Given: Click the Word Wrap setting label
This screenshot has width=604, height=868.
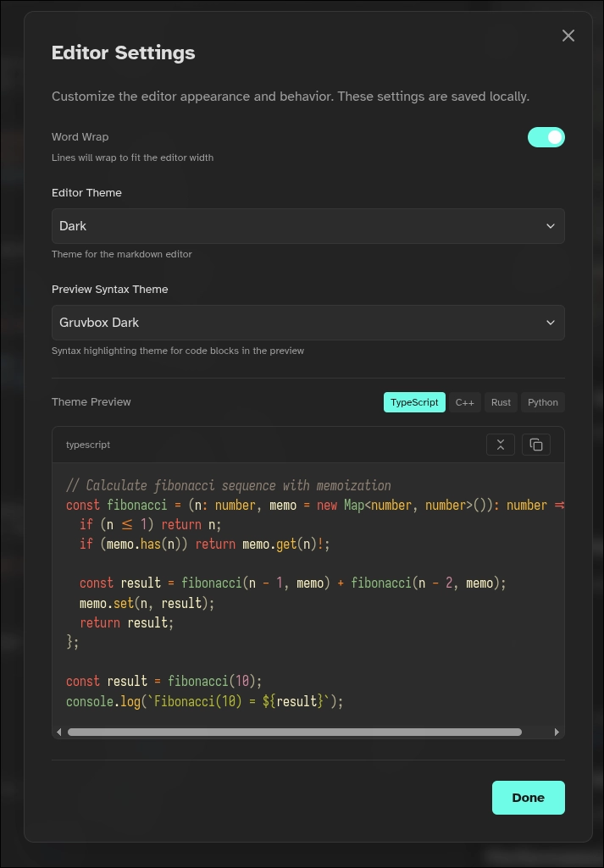Looking at the screenshot, I should click(80, 137).
